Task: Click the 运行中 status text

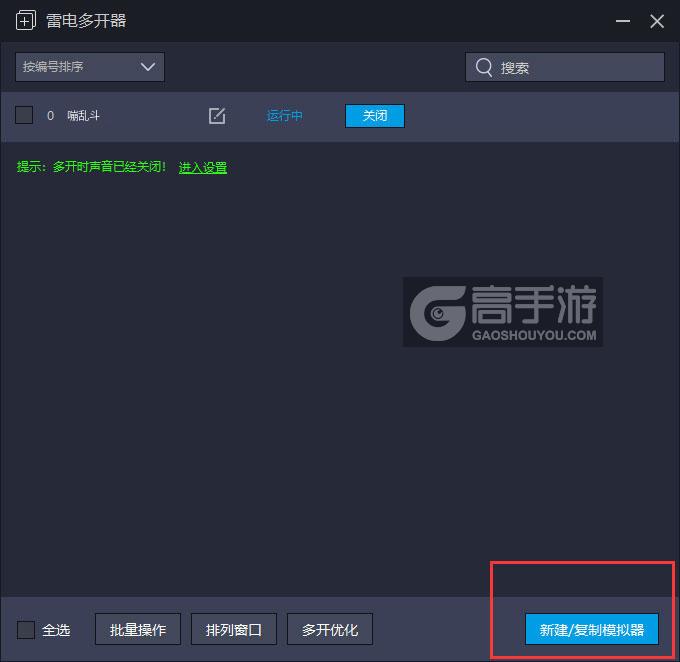Action: point(284,116)
